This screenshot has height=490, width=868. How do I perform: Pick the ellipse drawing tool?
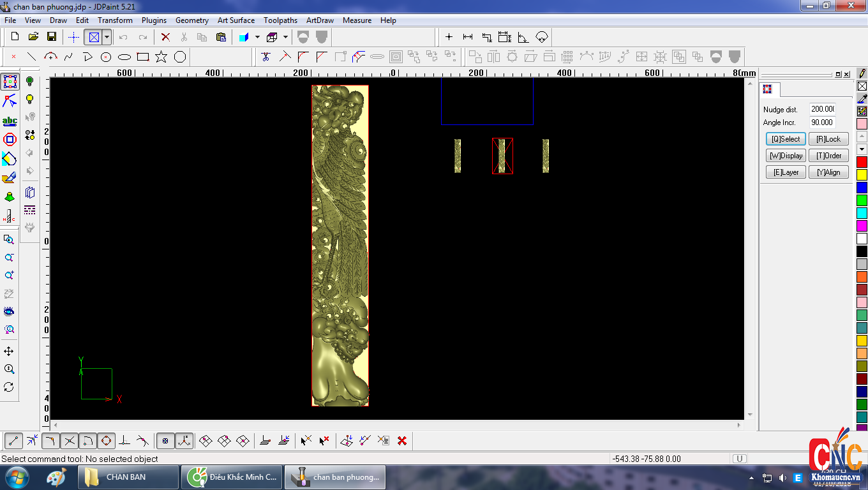click(x=124, y=57)
